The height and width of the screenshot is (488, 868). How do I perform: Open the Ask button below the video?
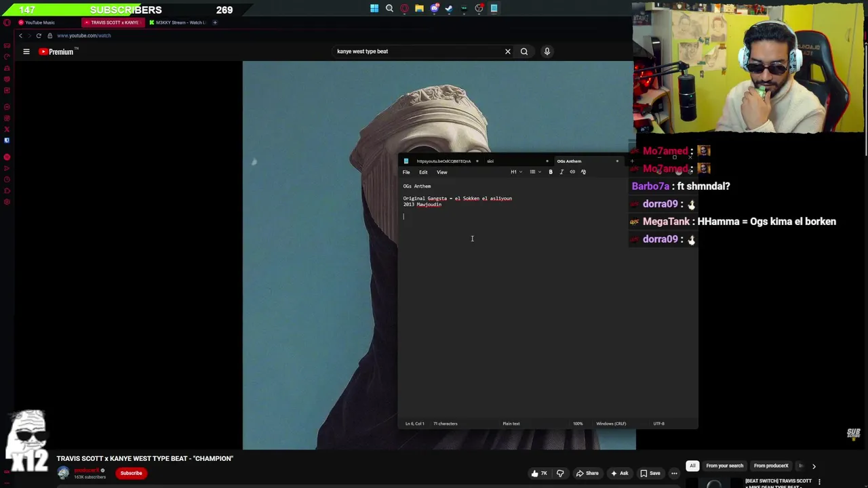pos(619,473)
